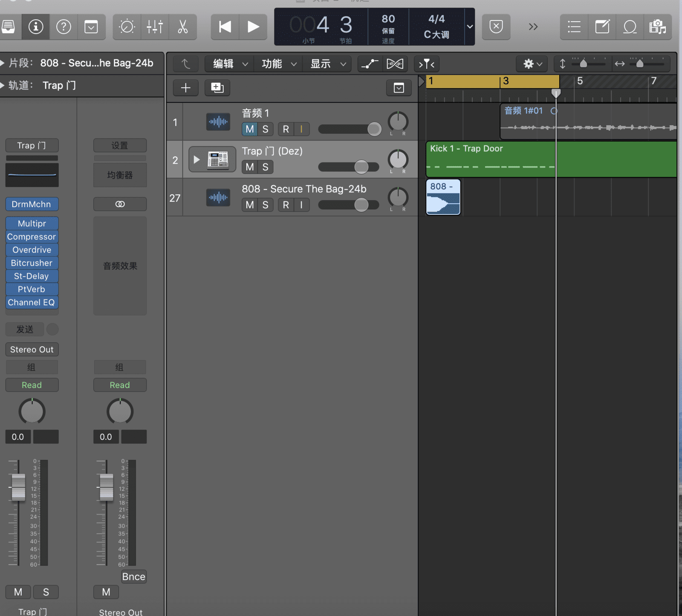
Task: Click the Compressor plugin slot
Action: 32,237
